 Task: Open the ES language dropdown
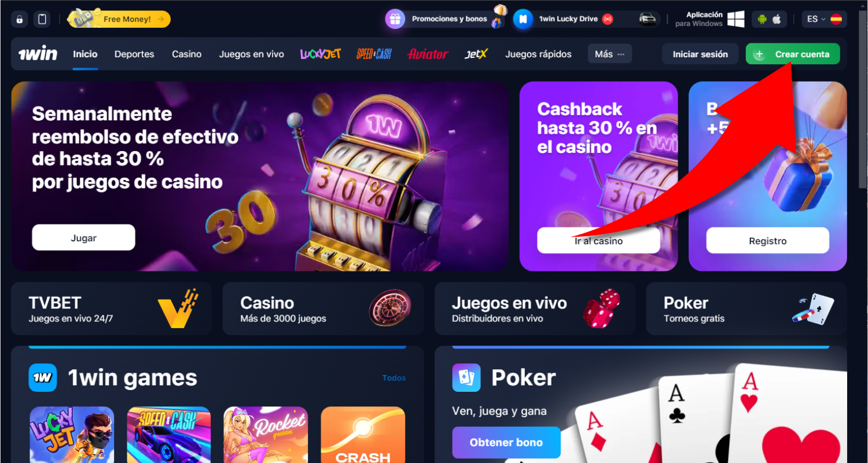point(824,19)
